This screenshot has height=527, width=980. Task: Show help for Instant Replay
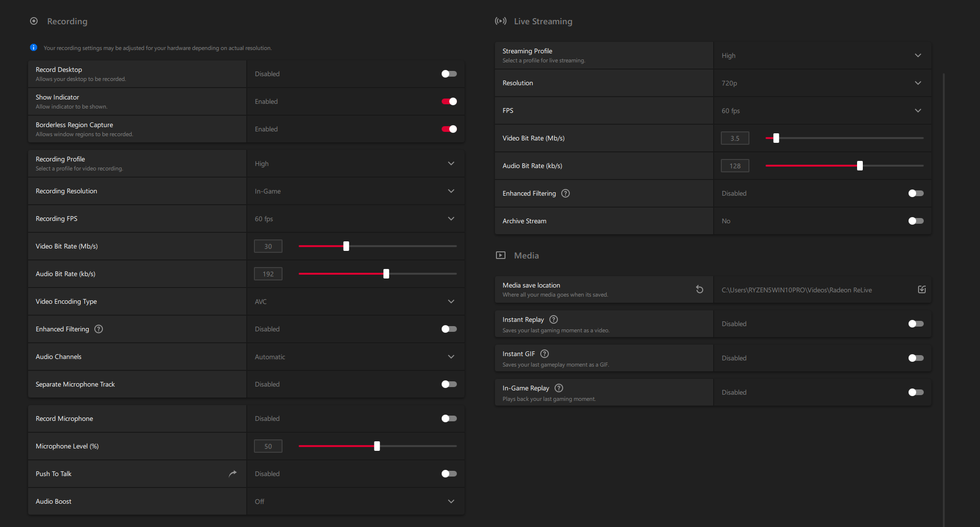coord(554,319)
